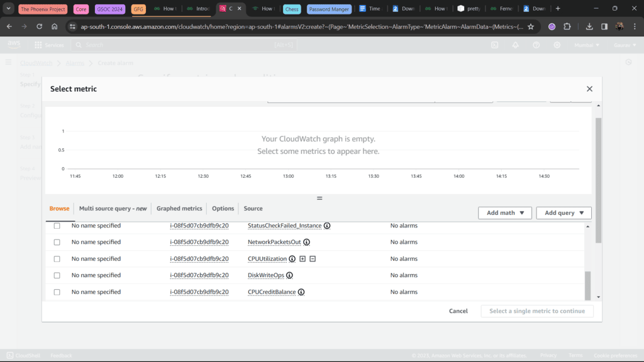Click info icon next to NetworkPacketsOut
The height and width of the screenshot is (362, 644).
(306, 242)
